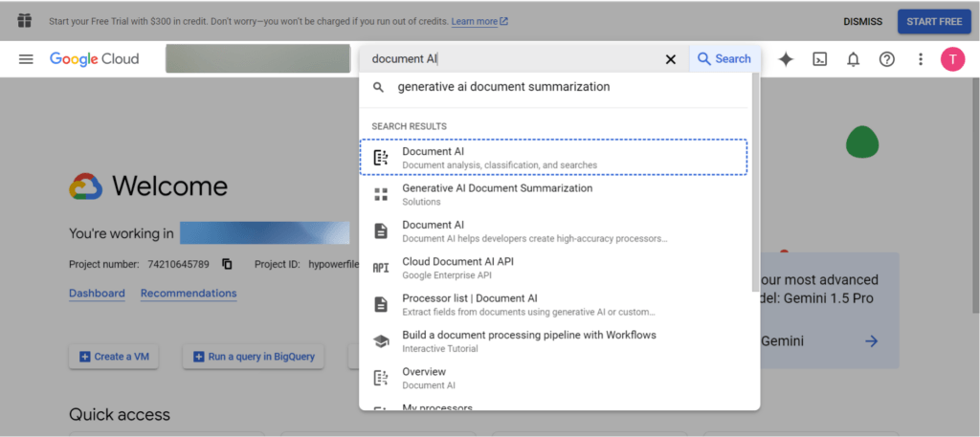Activate Cloud Shell terminal icon
Viewport: 980px width, 437px height.
tap(819, 59)
